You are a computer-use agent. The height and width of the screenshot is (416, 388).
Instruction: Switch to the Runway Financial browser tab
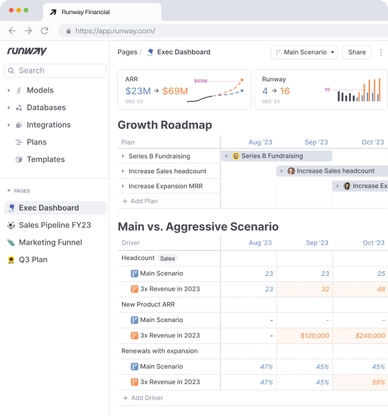[102, 12]
